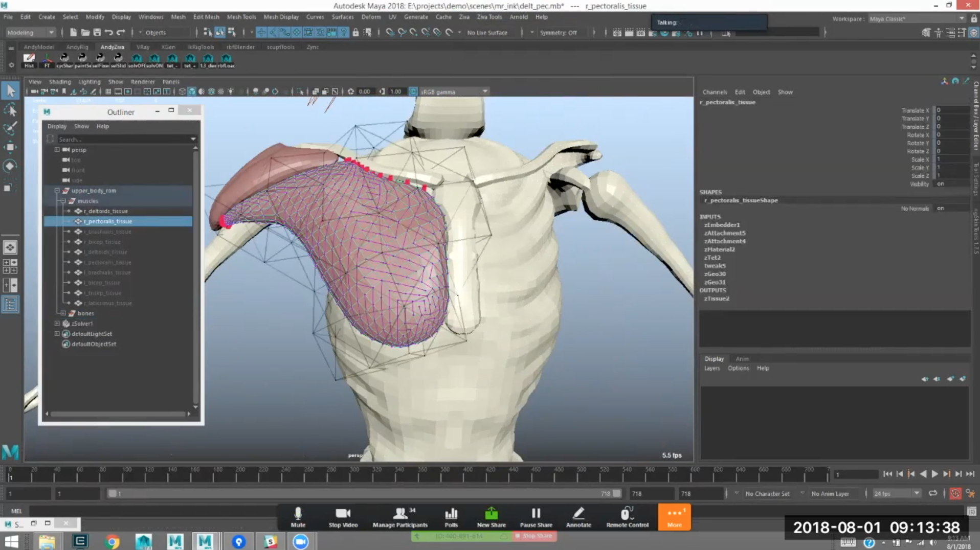Image resolution: width=980 pixels, height=550 pixels.
Task: Switch to the AndyRig shelf tab
Action: (77, 47)
